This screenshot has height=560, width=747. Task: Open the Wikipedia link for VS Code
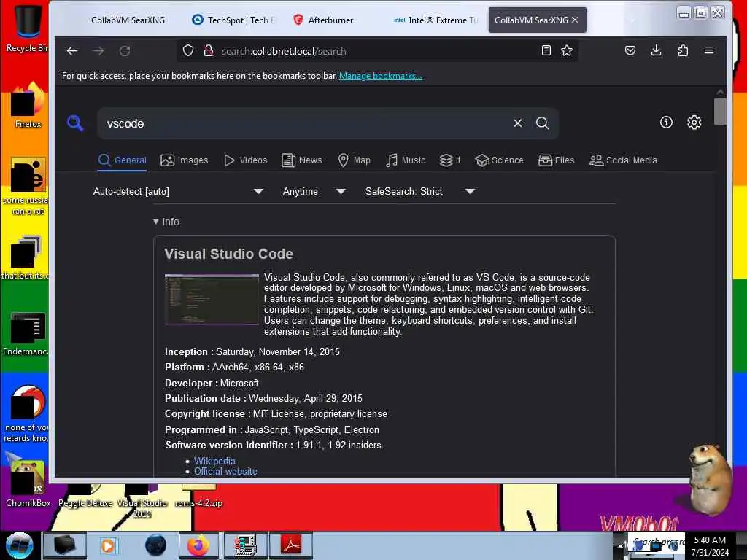(x=214, y=461)
